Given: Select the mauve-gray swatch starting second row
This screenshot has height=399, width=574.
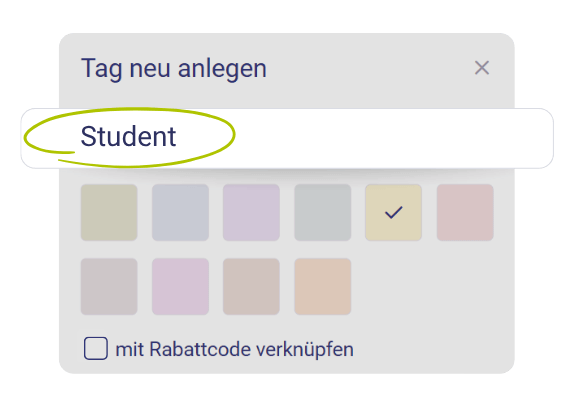Looking at the screenshot, I should pos(109,287).
